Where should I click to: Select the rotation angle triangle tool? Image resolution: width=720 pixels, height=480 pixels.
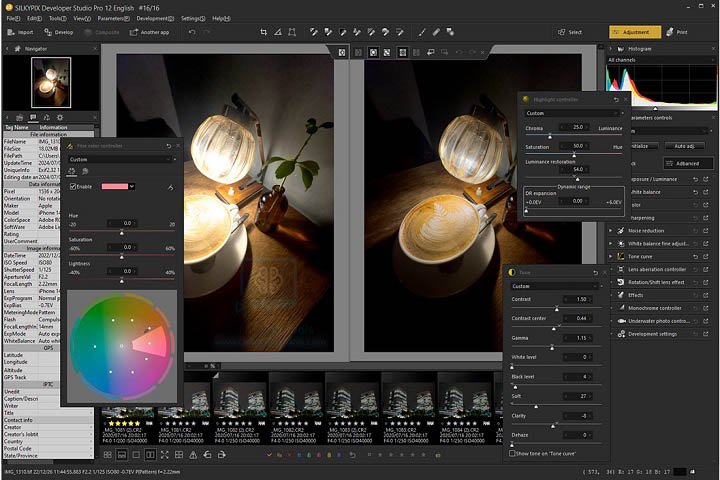click(278, 32)
